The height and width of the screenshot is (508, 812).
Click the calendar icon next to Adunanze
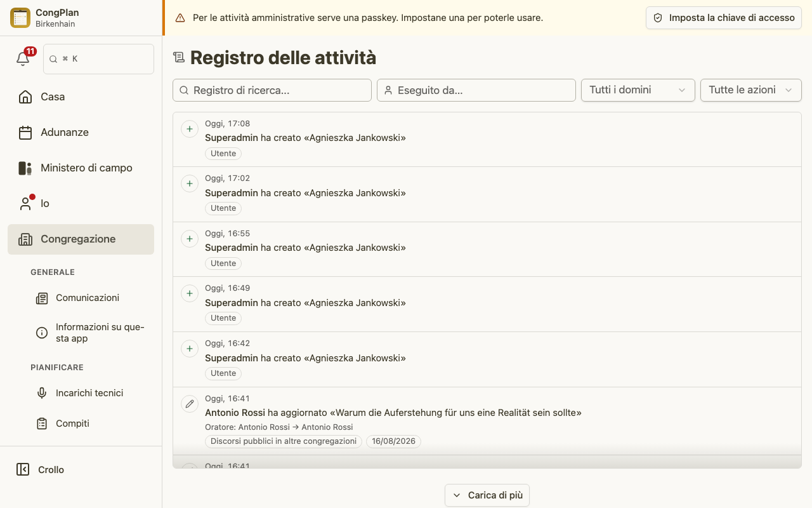point(25,132)
